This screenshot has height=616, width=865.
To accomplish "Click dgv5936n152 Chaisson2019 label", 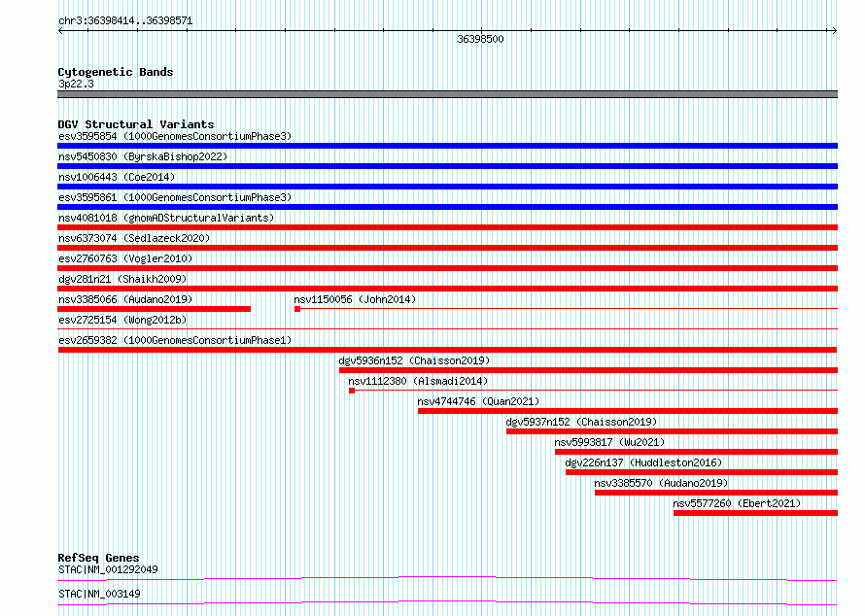I will (414, 360).
